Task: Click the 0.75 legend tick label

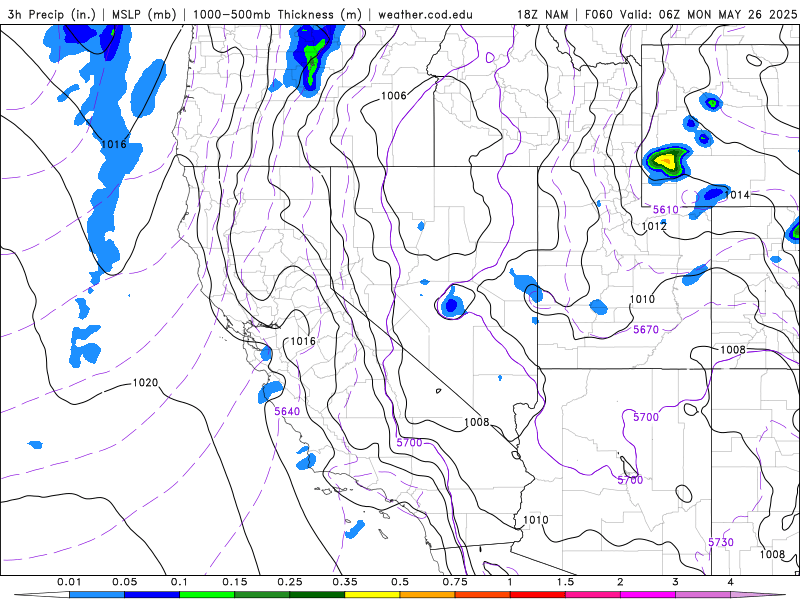Action: pos(455,582)
